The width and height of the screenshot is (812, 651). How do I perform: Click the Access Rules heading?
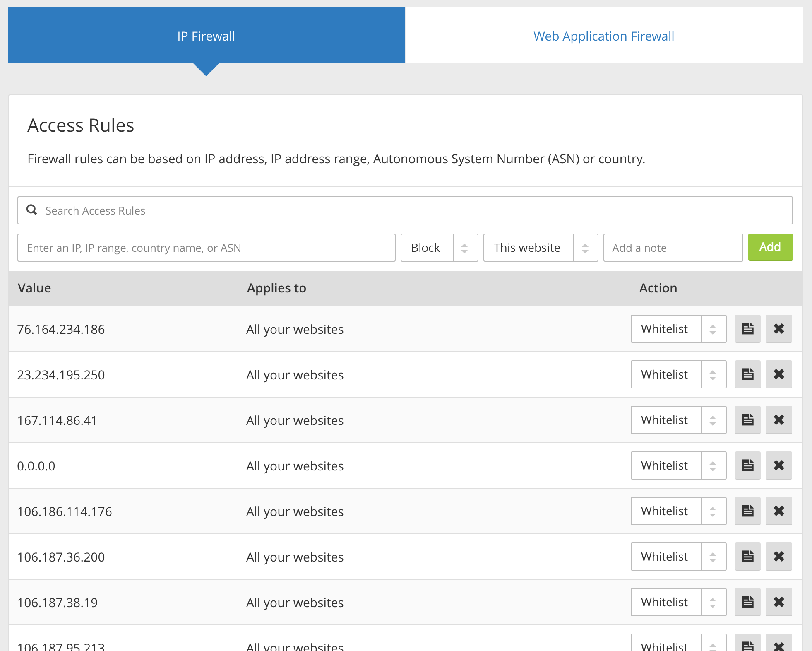click(x=81, y=125)
